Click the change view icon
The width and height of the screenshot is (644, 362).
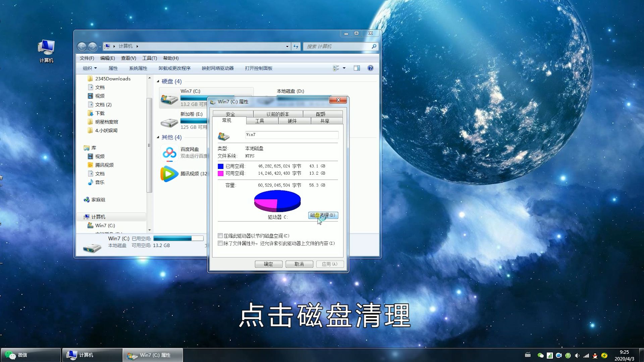coord(336,68)
